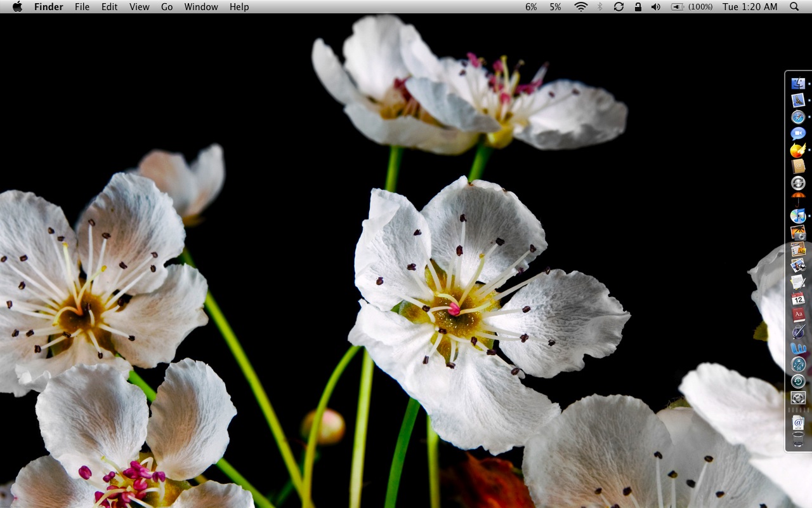Viewport: 812px width, 508px height.
Task: Open iCal calendar showing 12
Action: (x=798, y=298)
